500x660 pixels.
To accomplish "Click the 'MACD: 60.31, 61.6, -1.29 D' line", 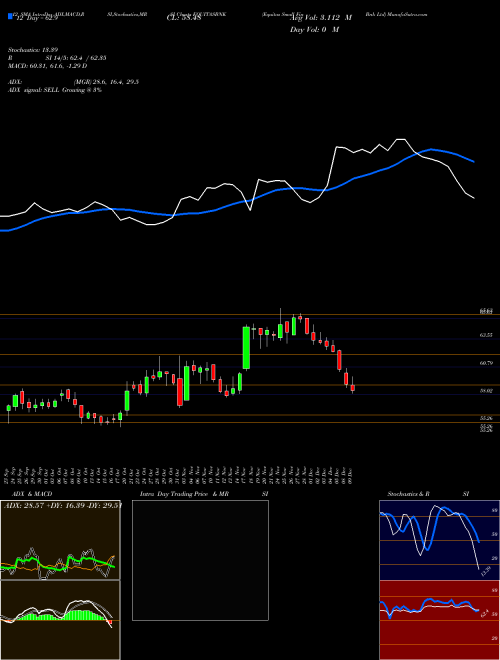I will (x=48, y=66).
